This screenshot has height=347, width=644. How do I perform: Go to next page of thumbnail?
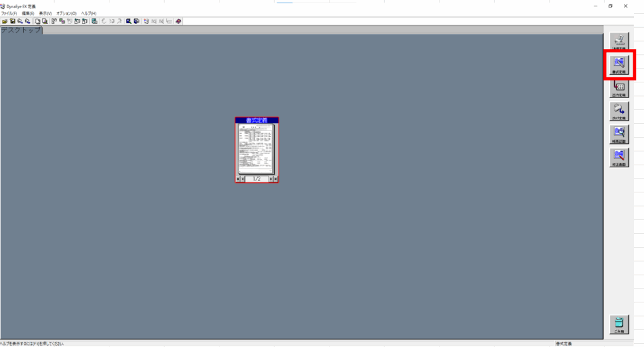[x=270, y=179]
